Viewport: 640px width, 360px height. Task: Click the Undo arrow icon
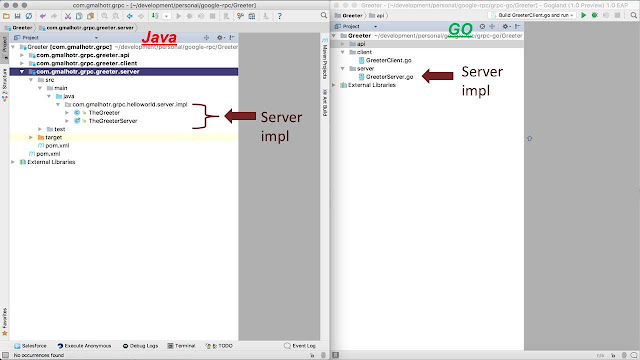[42, 16]
